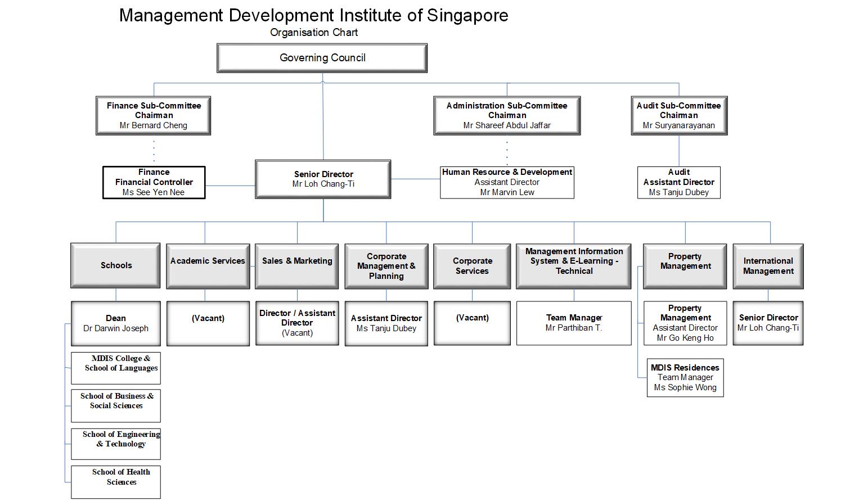Image resolution: width=868 pixels, height=501 pixels.
Task: Click the Governing Council box
Action: coord(322,58)
